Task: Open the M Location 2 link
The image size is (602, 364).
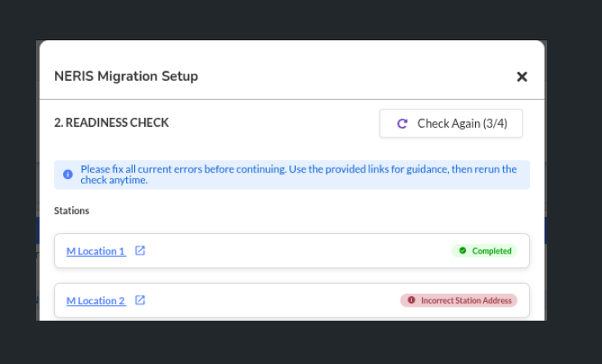Action: point(96,301)
